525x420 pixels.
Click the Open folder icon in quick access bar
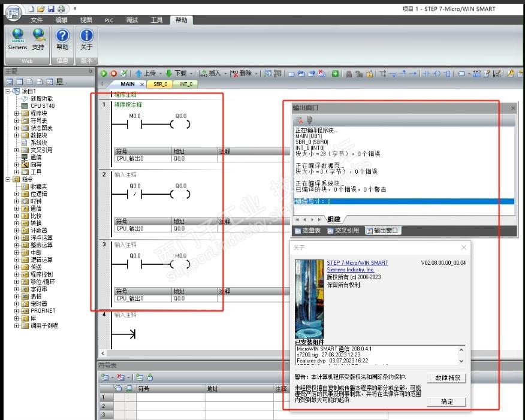(x=41, y=9)
